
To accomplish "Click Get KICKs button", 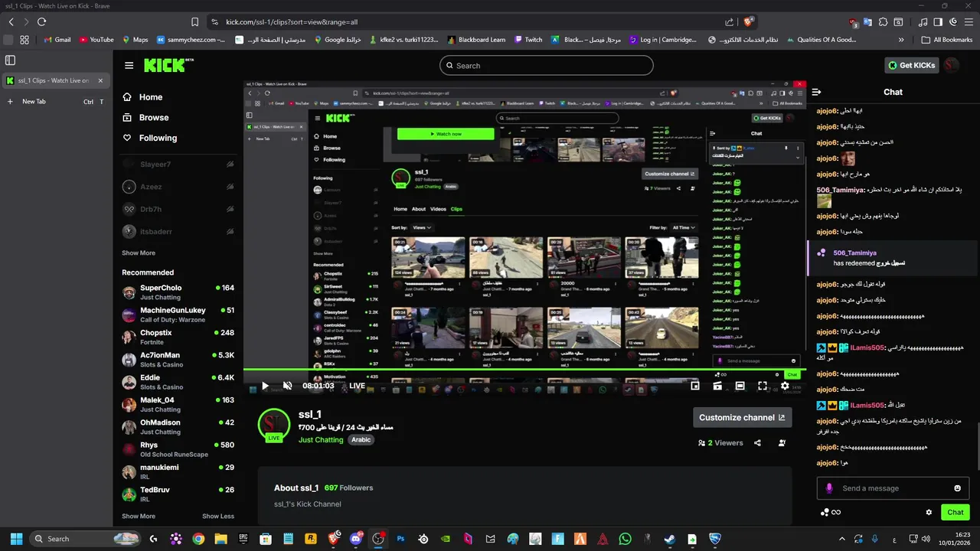I will (911, 66).
